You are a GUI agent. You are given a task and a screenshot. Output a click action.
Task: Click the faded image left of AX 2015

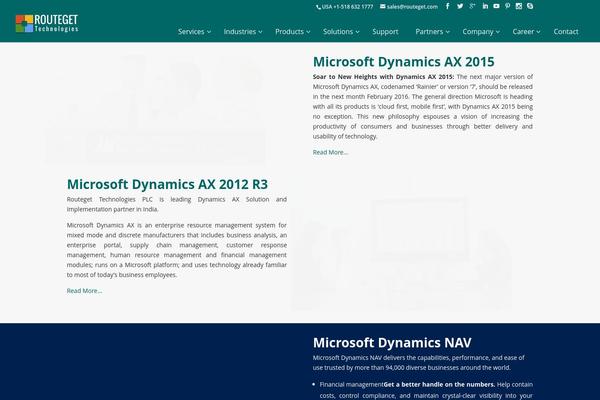(x=156, y=109)
